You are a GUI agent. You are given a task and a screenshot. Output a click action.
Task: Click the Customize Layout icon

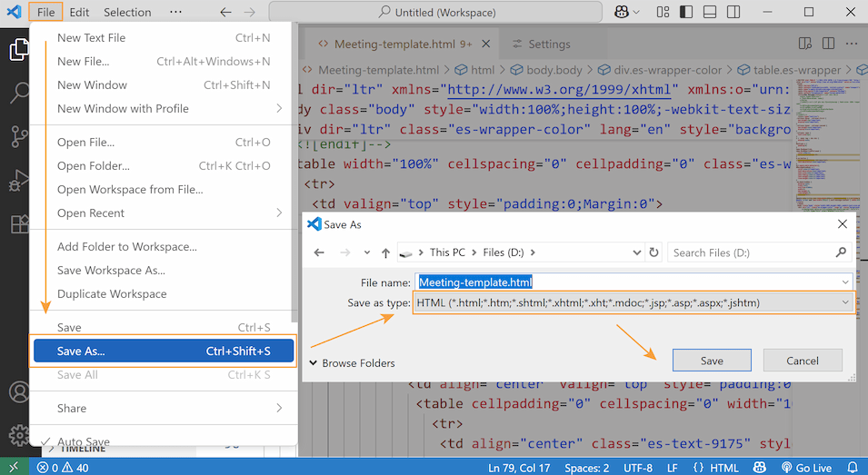pos(663,12)
